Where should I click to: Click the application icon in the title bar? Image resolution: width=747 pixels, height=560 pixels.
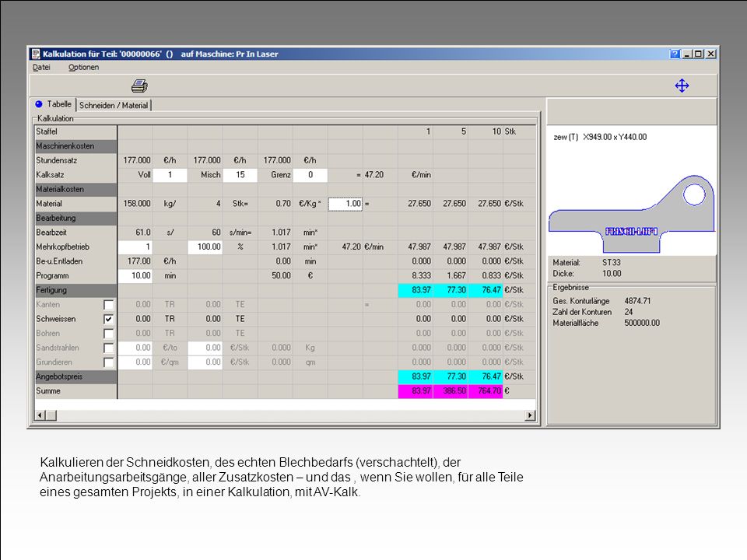click(36, 54)
